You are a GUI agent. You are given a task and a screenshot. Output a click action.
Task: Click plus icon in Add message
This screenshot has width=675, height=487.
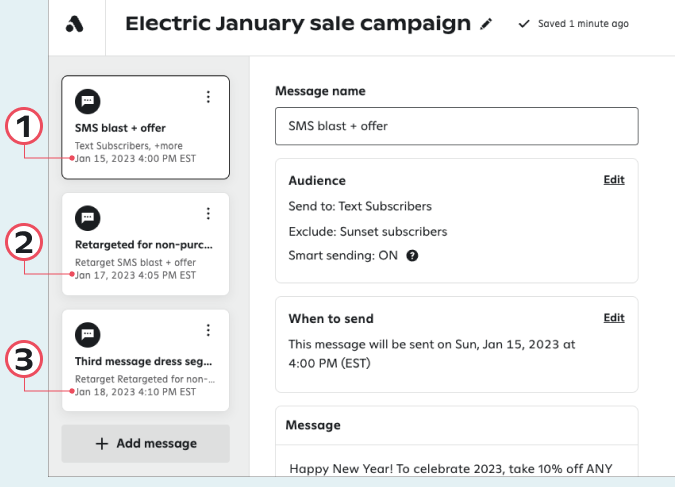101,444
